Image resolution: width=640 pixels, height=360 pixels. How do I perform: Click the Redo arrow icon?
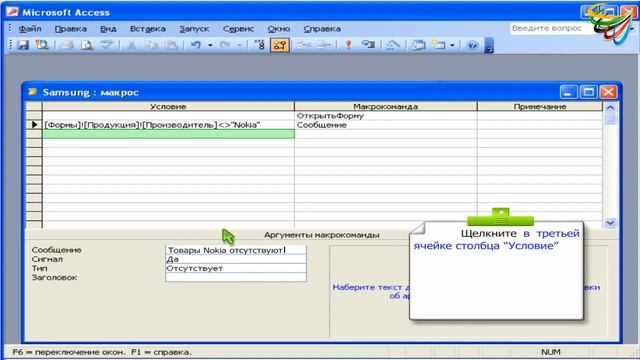pyautogui.click(x=225, y=45)
